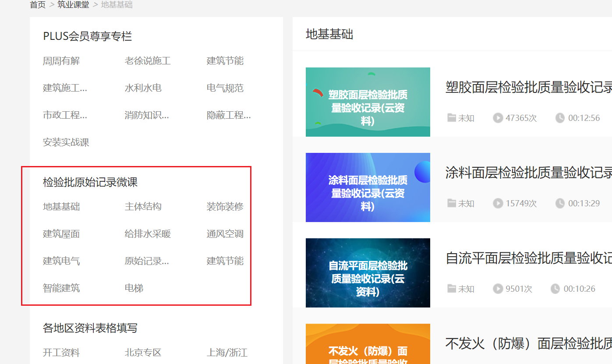Click the clock icon next to 00:12:56
This screenshot has width=612, height=364.
[560, 118]
